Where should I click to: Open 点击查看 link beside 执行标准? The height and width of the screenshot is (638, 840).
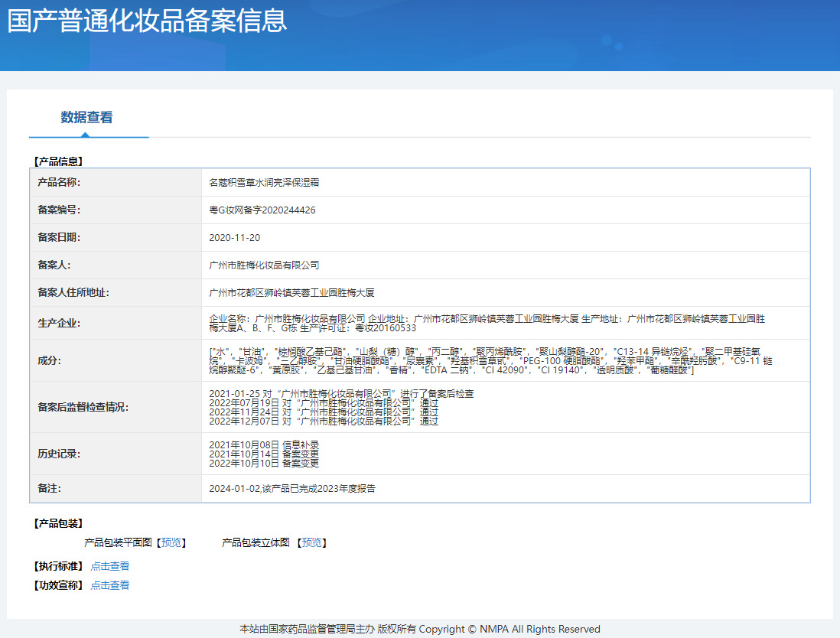[x=110, y=566]
